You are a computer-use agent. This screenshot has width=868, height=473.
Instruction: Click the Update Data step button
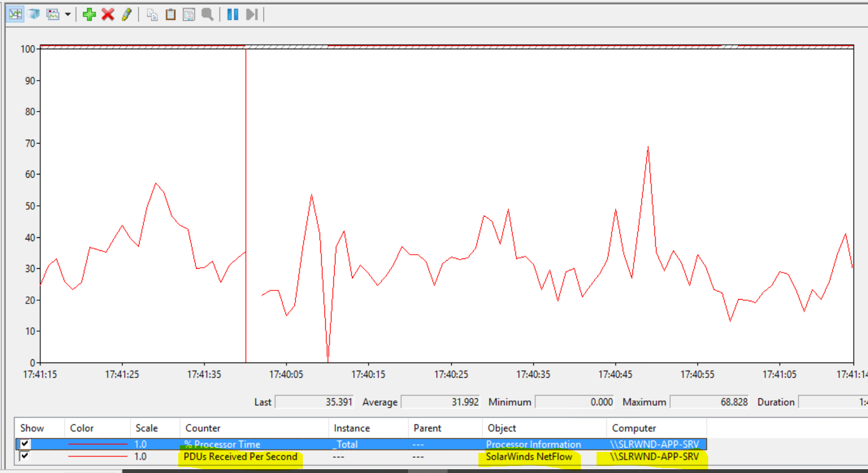pyautogui.click(x=251, y=14)
